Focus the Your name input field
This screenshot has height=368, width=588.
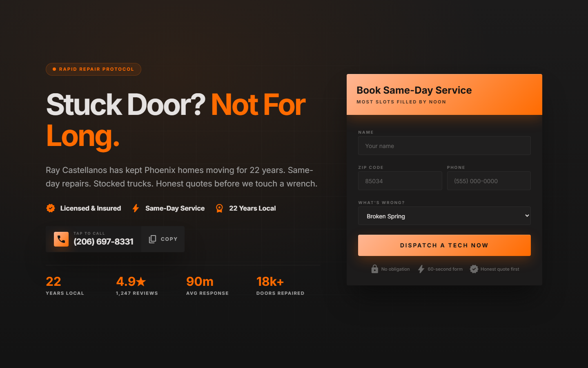pyautogui.click(x=444, y=146)
